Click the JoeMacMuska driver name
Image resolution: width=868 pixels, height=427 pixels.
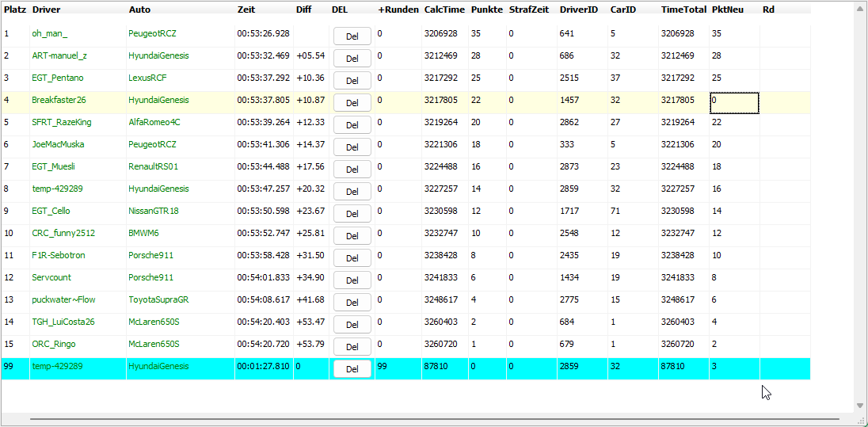(x=58, y=144)
